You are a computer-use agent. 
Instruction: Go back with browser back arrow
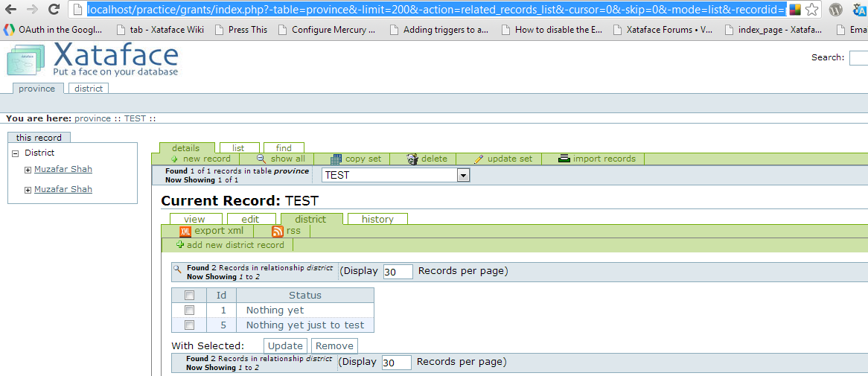[10, 9]
